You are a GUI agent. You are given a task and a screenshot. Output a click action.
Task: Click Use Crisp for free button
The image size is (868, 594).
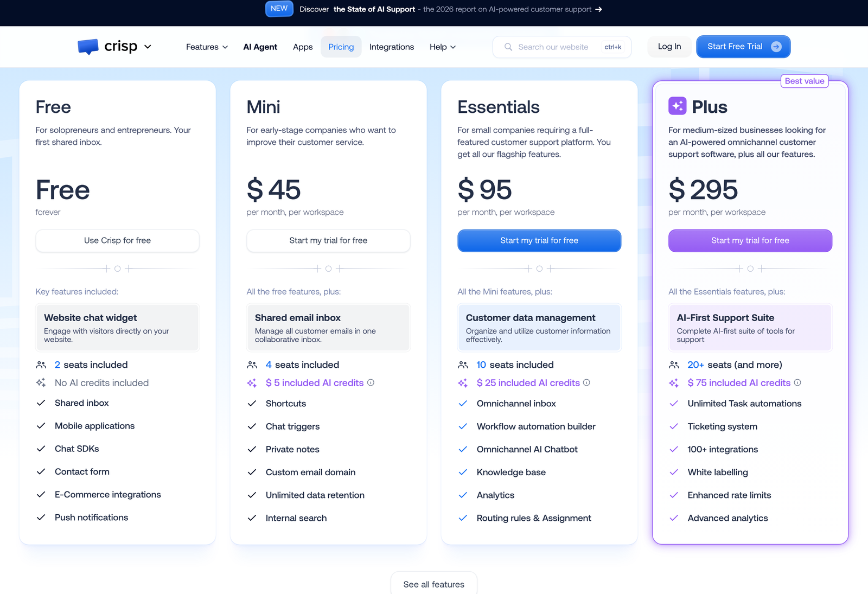(x=117, y=240)
